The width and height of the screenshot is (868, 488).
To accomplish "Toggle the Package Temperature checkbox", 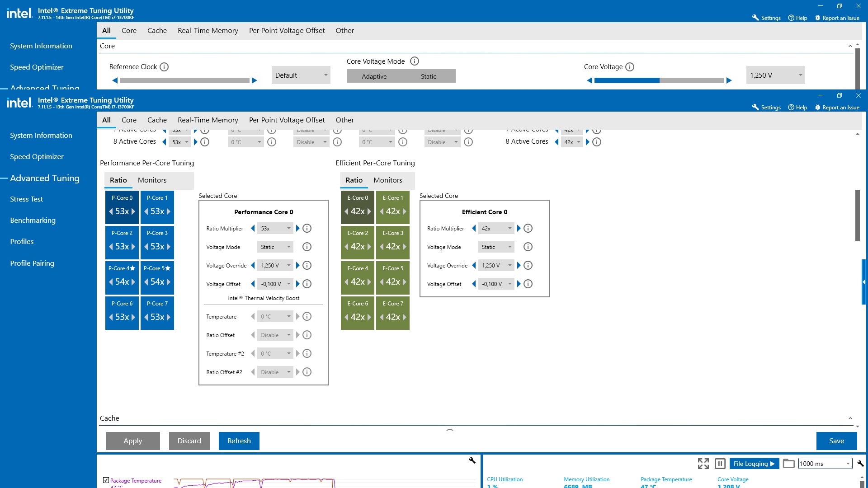I will tap(106, 480).
